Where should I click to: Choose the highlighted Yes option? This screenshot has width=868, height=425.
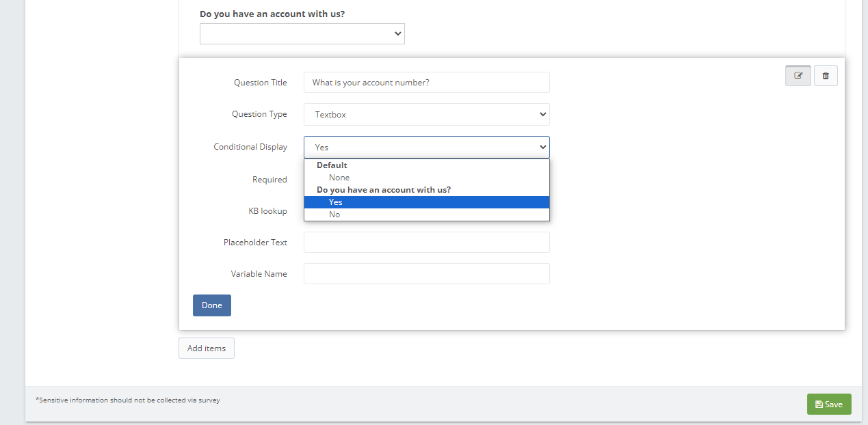(335, 202)
